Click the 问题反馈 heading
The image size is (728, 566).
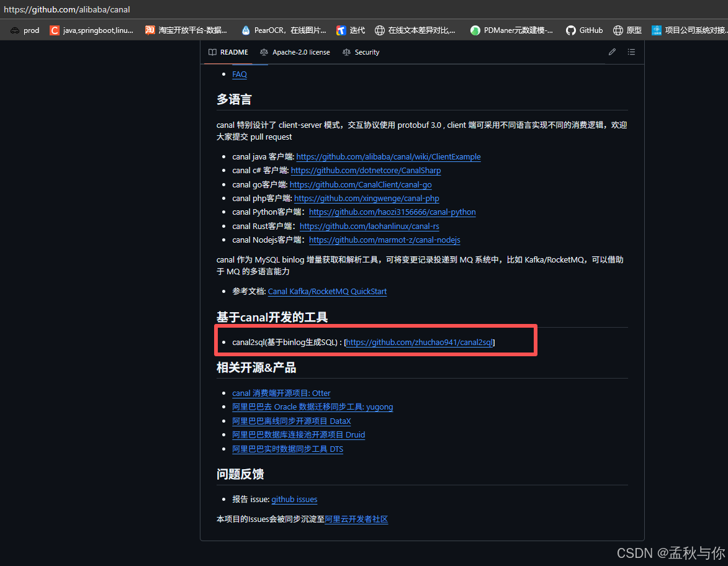(240, 474)
